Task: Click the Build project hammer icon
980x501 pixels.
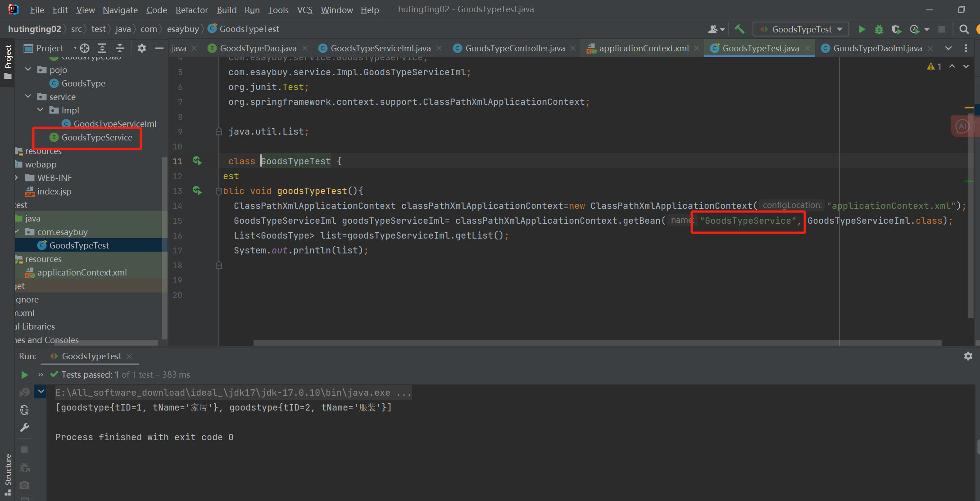Action: pyautogui.click(x=740, y=29)
